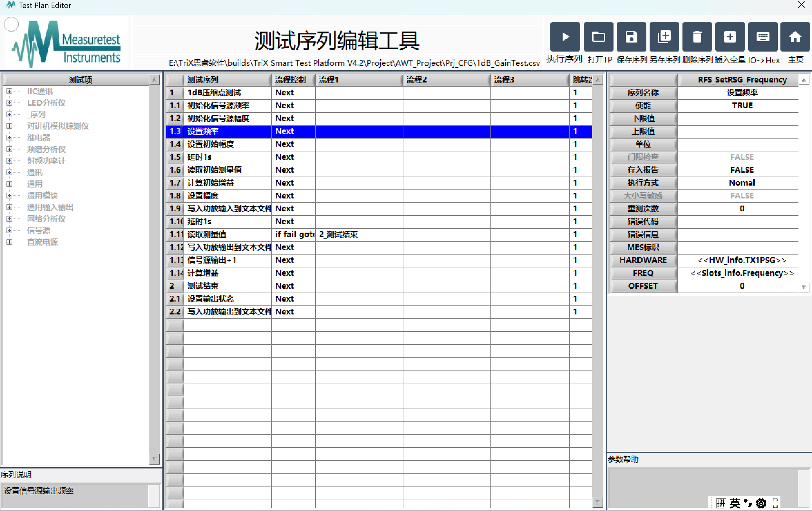This screenshot has width=812, height=511.
Task: Click the play icon to run the sequence
Action: (565, 37)
